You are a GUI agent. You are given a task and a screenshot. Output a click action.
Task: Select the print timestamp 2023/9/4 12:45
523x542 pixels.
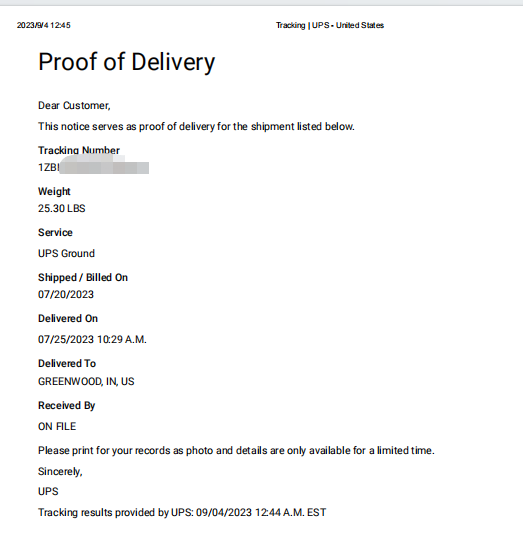[44, 25]
